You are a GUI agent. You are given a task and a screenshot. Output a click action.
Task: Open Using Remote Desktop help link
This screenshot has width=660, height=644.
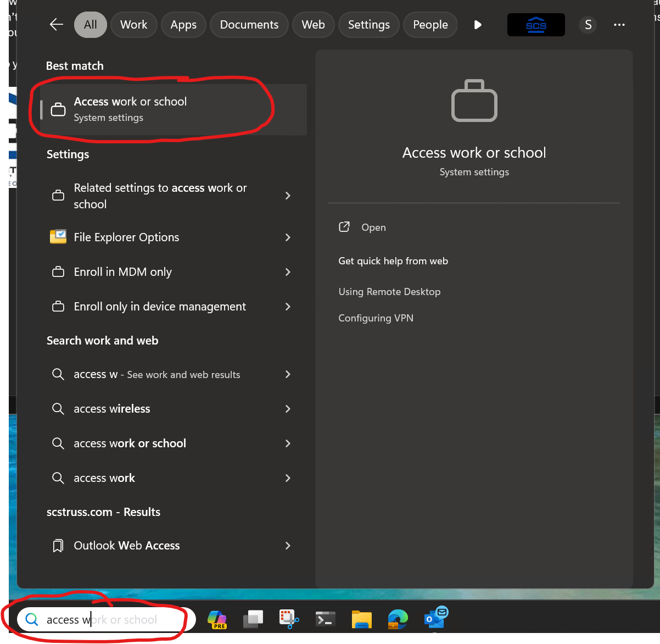point(389,292)
